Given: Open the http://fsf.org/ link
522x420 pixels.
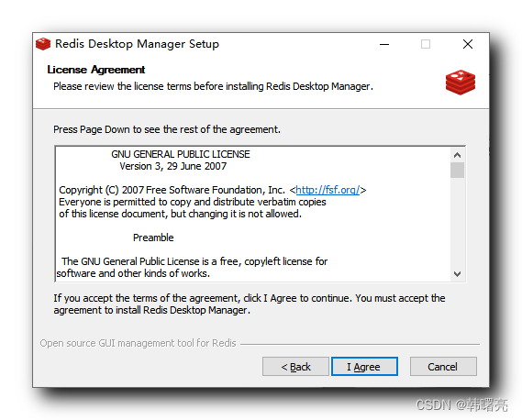Looking at the screenshot, I should (x=328, y=190).
